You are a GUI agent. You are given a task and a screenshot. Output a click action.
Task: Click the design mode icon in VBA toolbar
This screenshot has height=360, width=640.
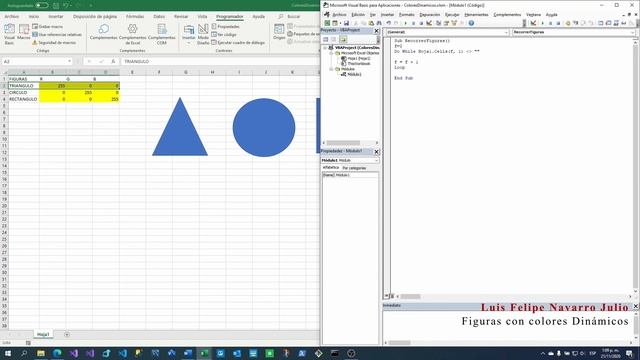(429, 23)
